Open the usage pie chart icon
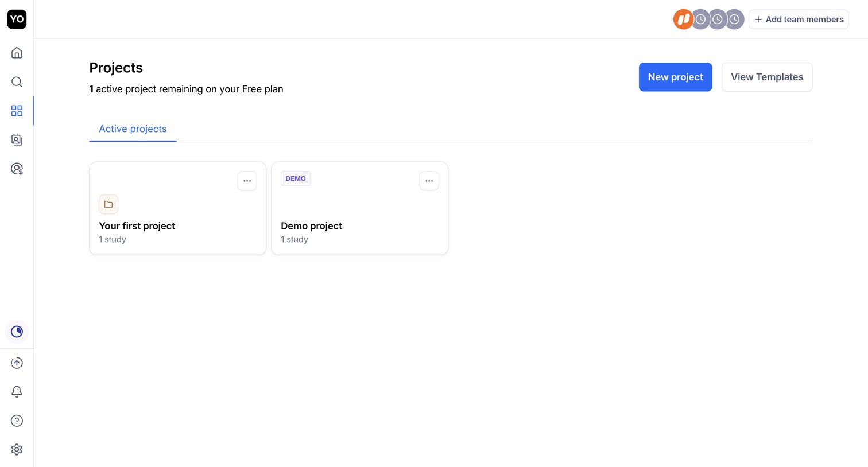 pos(17,332)
